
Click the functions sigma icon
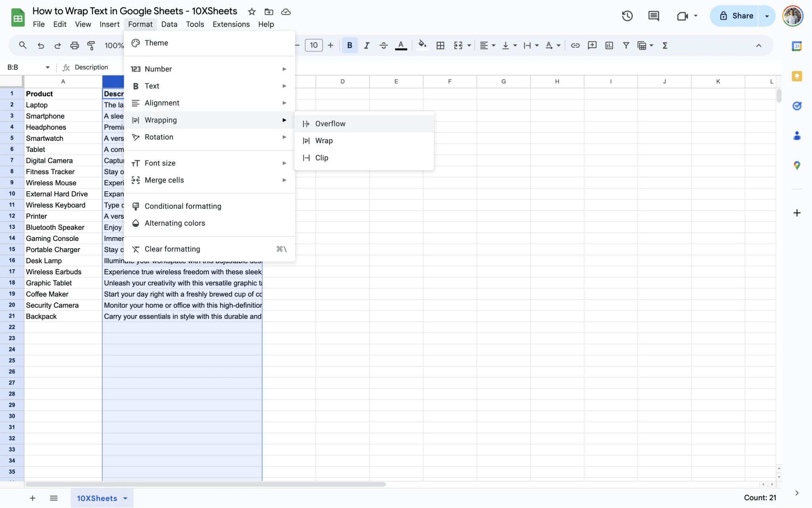click(665, 46)
